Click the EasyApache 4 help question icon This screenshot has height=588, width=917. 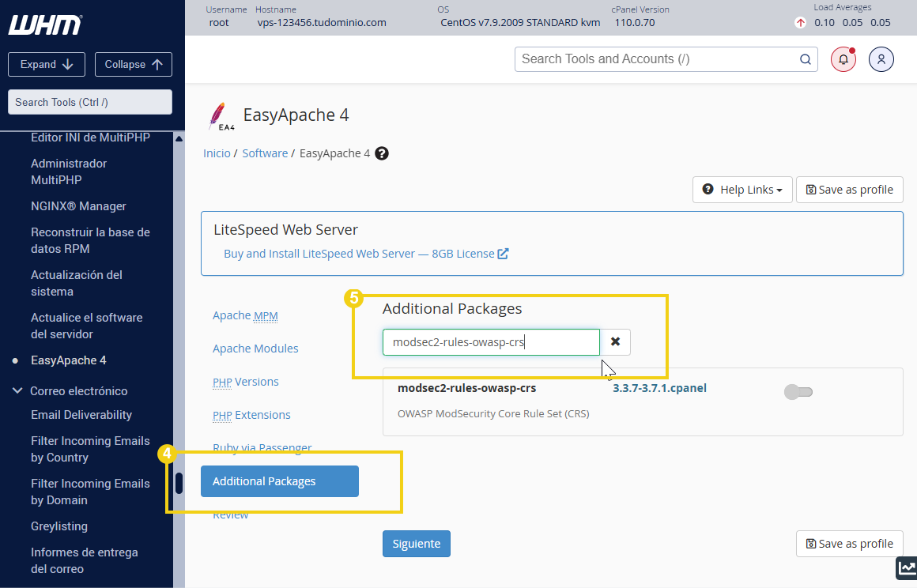(x=382, y=153)
